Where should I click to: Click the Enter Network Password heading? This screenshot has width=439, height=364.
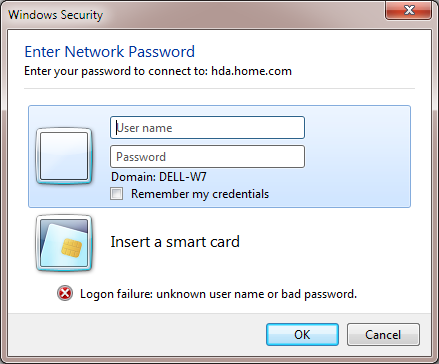[110, 52]
